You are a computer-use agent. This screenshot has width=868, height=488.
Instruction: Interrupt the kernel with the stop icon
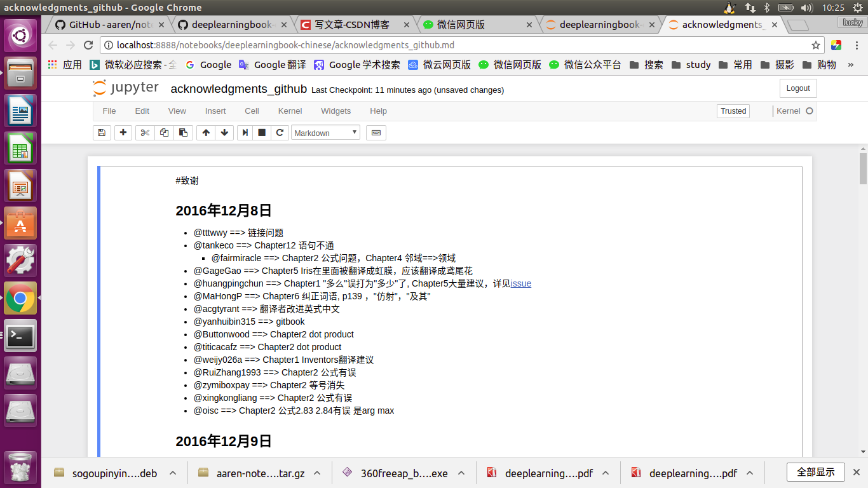261,132
